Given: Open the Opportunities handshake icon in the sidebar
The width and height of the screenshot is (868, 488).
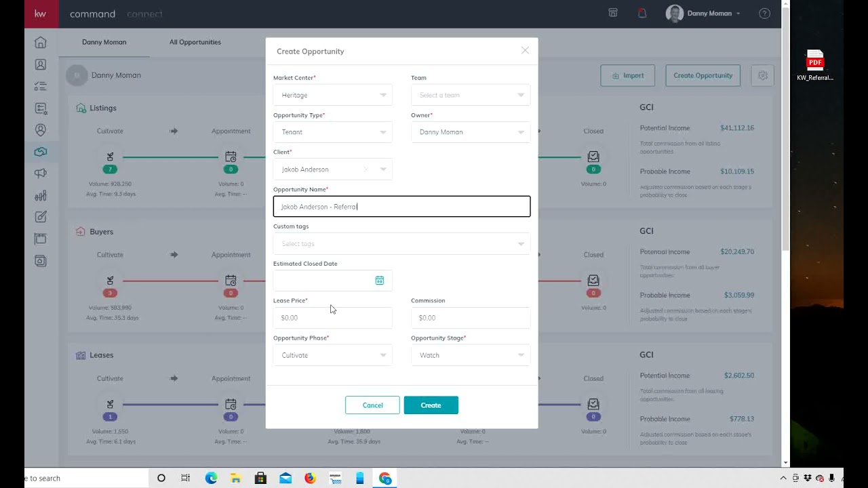Looking at the screenshot, I should pos(41,152).
